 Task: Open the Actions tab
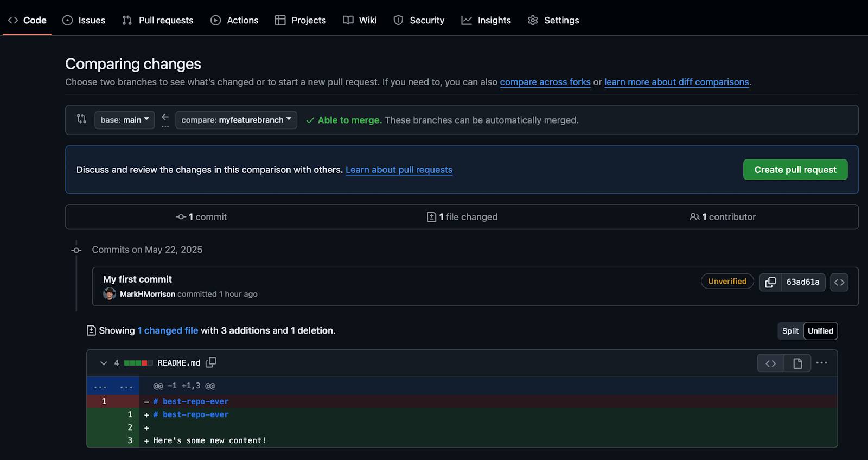coord(234,20)
